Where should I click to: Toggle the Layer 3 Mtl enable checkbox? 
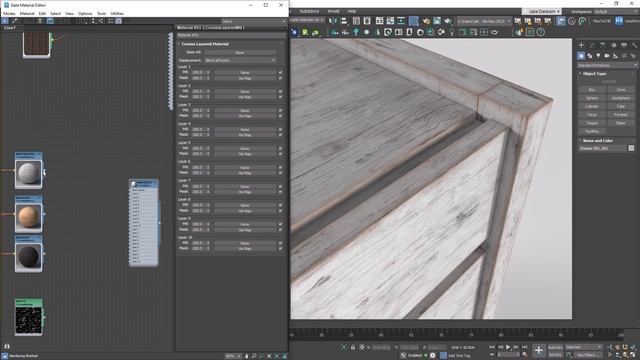(x=280, y=110)
